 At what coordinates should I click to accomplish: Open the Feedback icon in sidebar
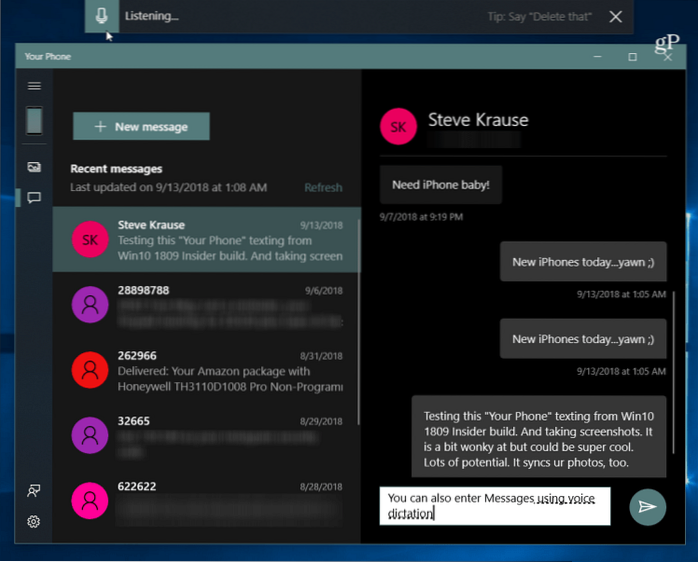34,490
